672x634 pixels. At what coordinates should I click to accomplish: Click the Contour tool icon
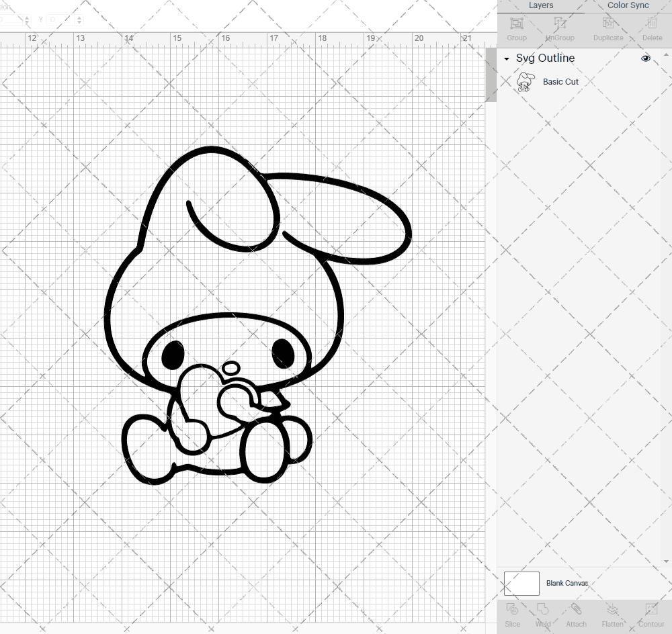click(651, 608)
